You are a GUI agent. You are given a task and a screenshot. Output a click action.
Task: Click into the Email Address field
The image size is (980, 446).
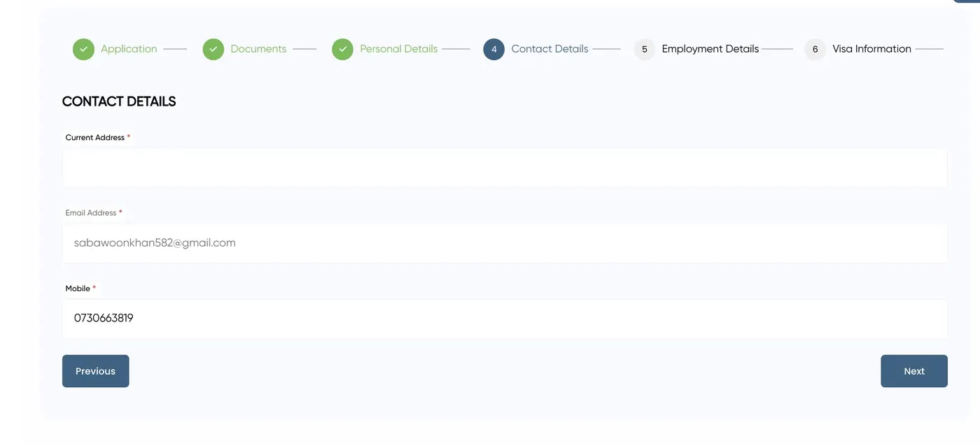505,243
